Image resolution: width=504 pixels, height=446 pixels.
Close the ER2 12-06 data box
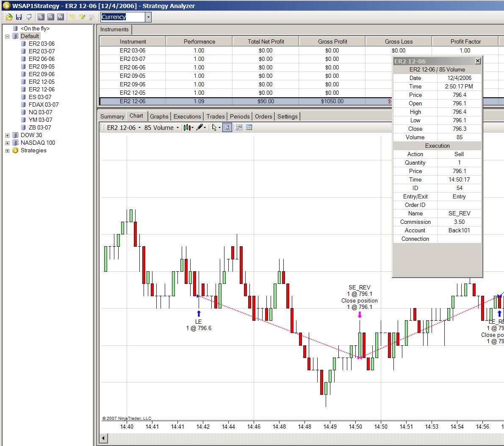pyautogui.click(x=478, y=61)
